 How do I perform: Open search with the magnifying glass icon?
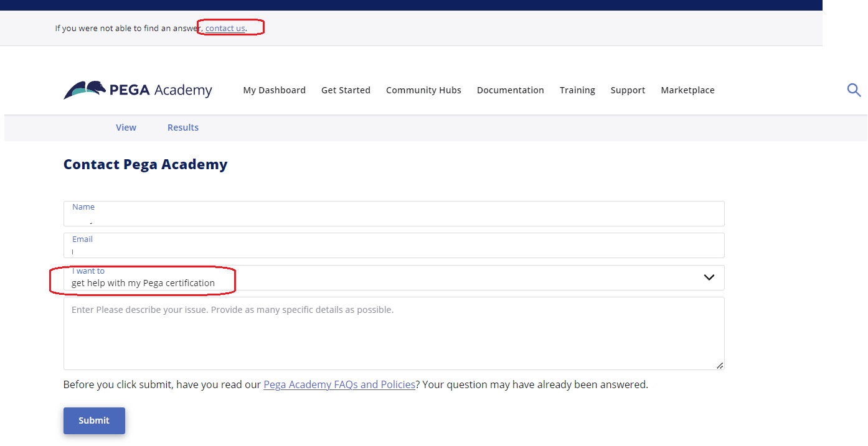854,90
